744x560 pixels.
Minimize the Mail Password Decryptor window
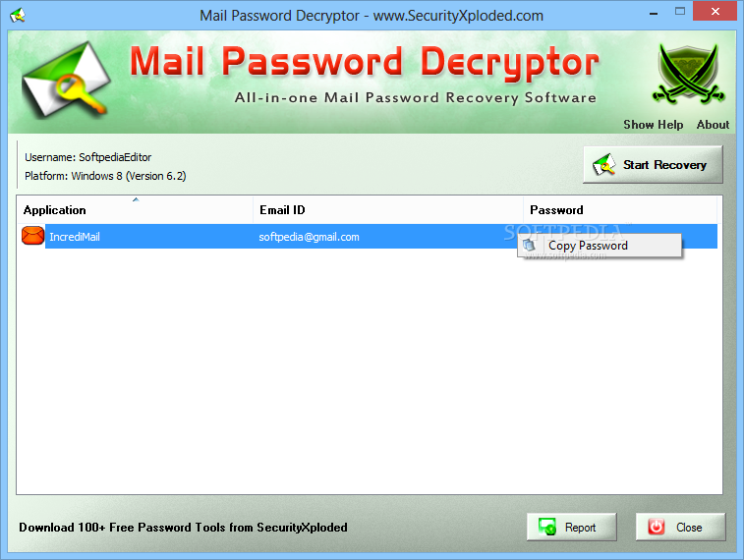(654, 12)
